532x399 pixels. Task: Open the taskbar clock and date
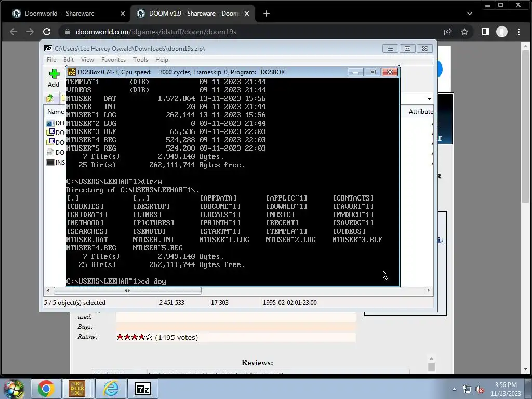pyautogui.click(x=506, y=389)
